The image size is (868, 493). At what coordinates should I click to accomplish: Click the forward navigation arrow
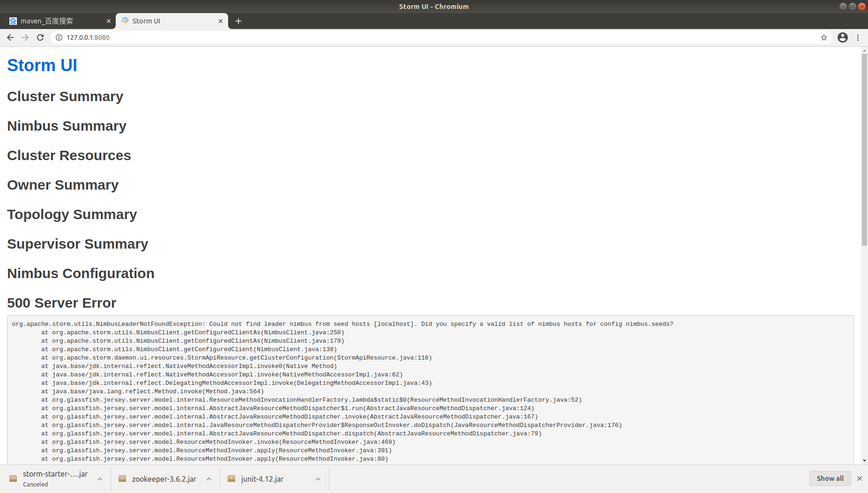(25, 37)
